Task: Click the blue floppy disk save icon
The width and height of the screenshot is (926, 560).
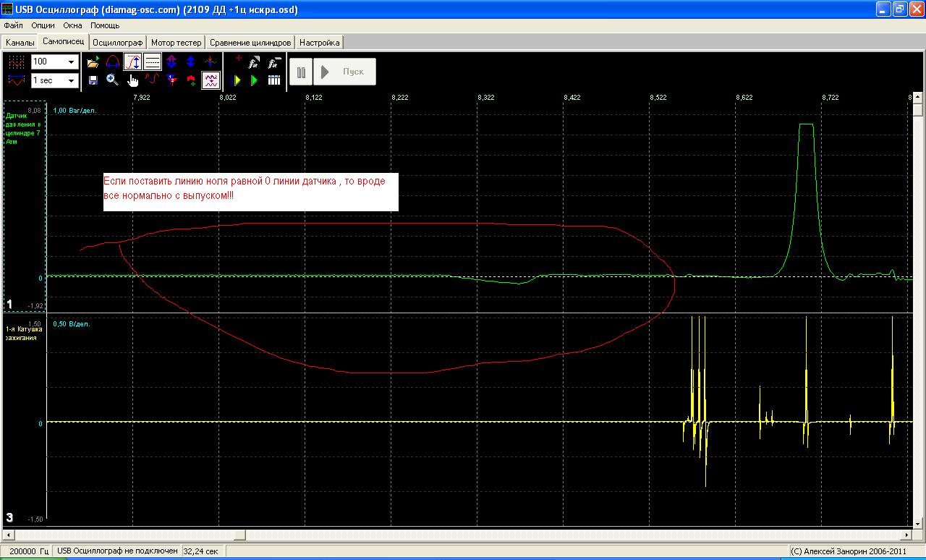Action: point(93,80)
